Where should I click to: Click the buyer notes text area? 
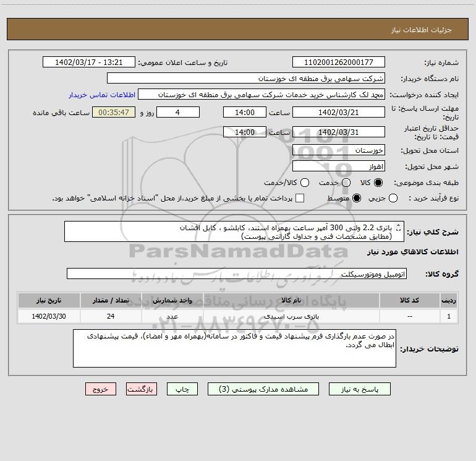pos(234,348)
